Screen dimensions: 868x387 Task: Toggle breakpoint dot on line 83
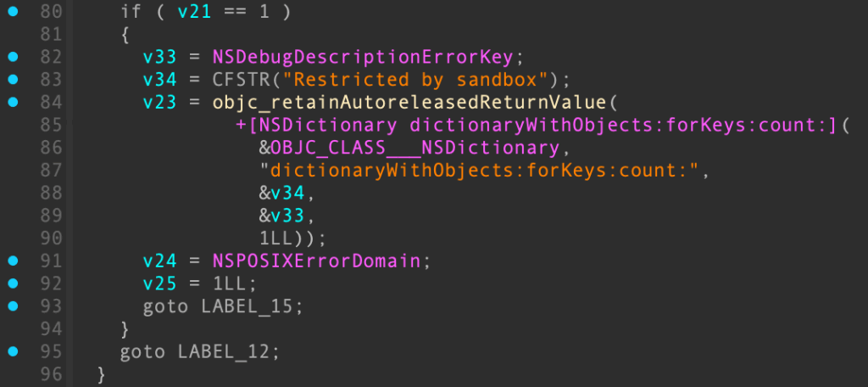point(14,79)
